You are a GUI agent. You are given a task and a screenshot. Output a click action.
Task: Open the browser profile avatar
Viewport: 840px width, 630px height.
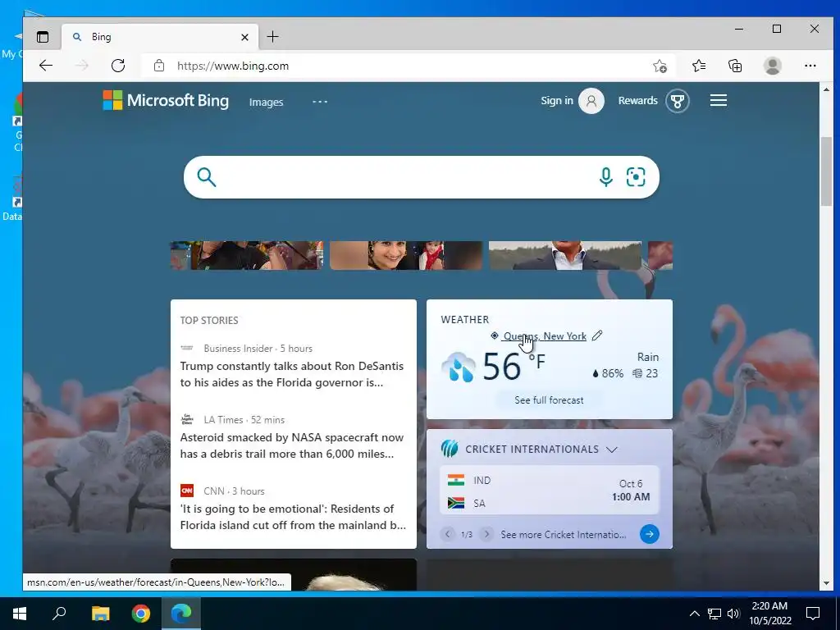pyautogui.click(x=772, y=66)
